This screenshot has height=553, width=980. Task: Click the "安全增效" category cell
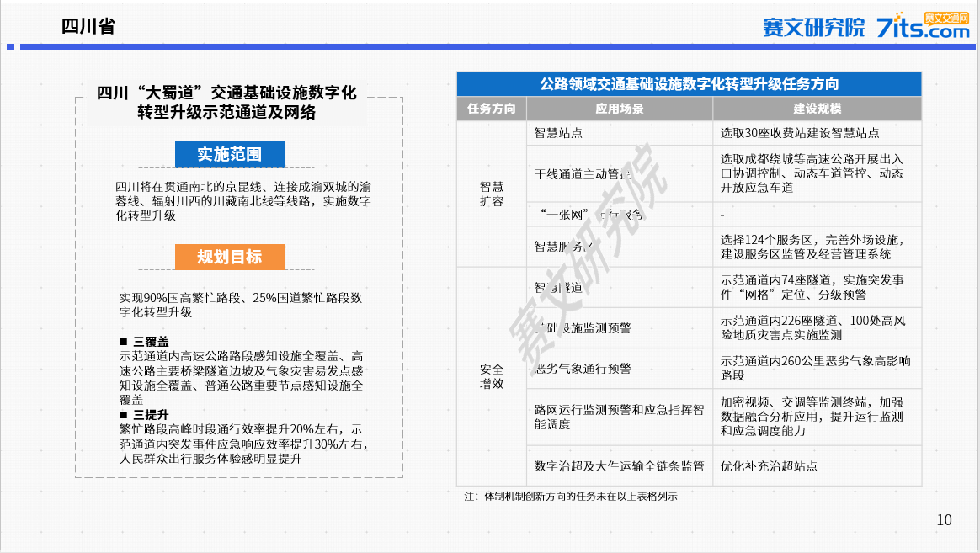click(x=491, y=377)
